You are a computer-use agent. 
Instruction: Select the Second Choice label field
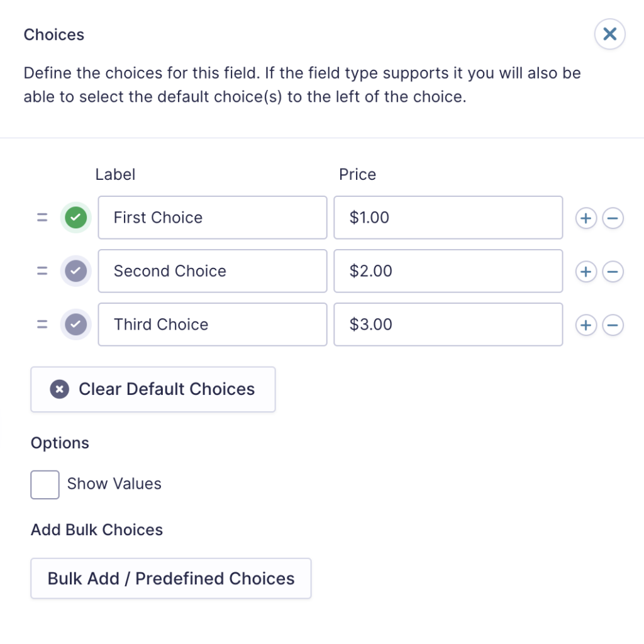coord(212,271)
